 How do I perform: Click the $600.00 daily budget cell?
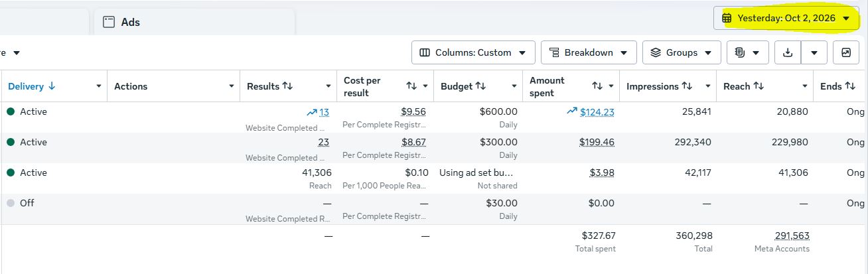click(498, 112)
